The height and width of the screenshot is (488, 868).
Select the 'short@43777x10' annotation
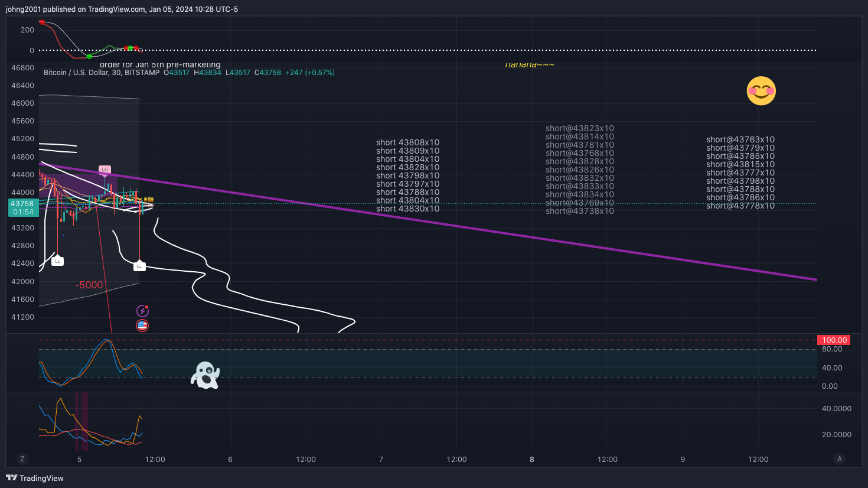coord(740,173)
